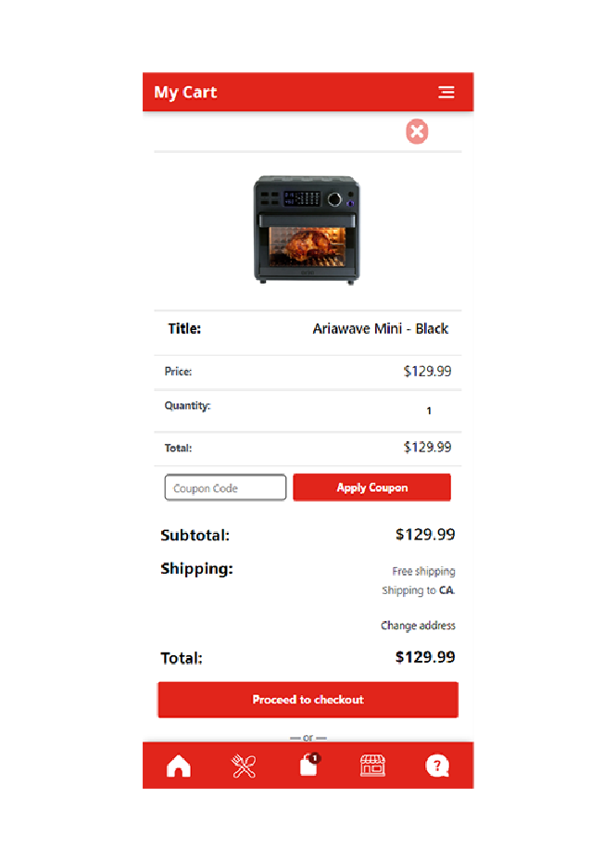Click the quantity value 1
The height and width of the screenshot is (861, 616).
429,411
